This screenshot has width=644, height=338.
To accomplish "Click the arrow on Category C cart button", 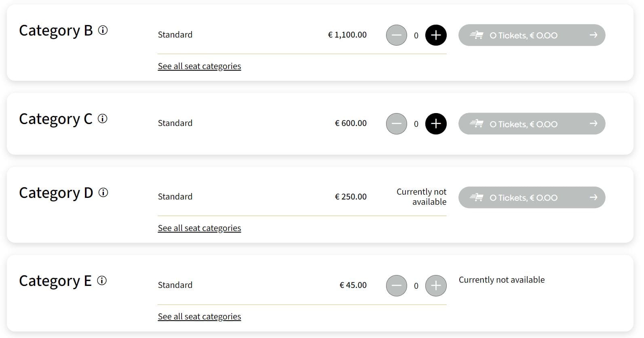I will 593,124.
